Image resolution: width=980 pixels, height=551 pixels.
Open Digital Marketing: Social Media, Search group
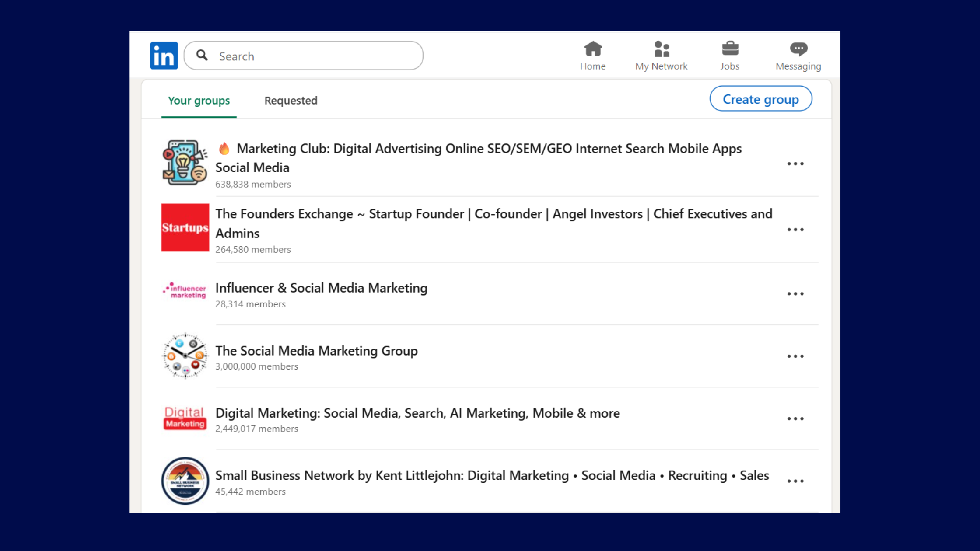418,413
